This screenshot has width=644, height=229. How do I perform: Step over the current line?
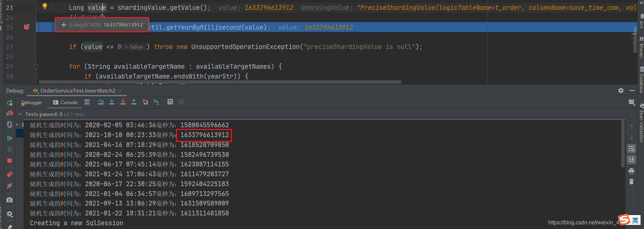[x=101, y=102]
